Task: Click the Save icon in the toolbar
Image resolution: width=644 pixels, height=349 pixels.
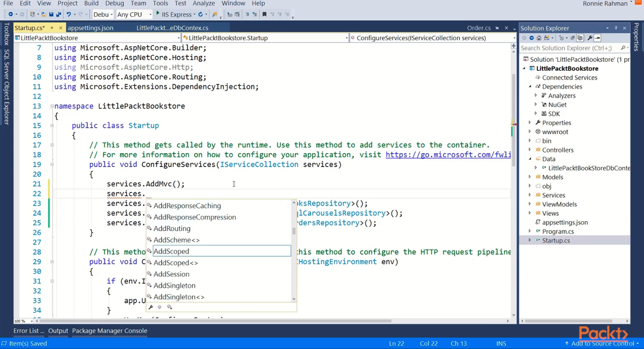Action: click(52, 14)
